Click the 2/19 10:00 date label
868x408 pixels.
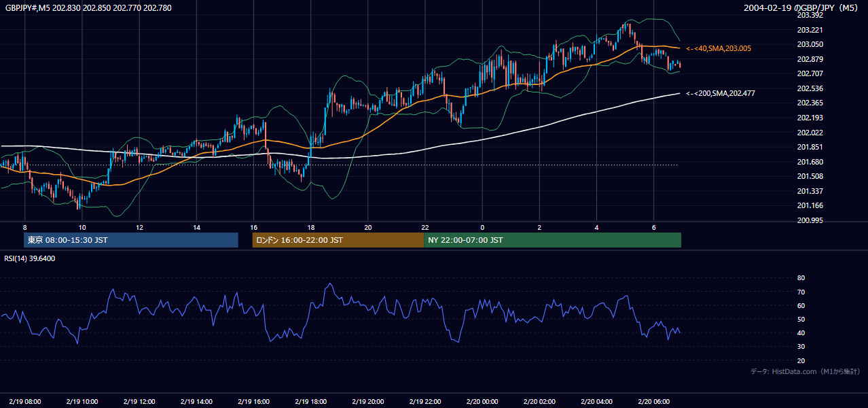click(x=82, y=402)
